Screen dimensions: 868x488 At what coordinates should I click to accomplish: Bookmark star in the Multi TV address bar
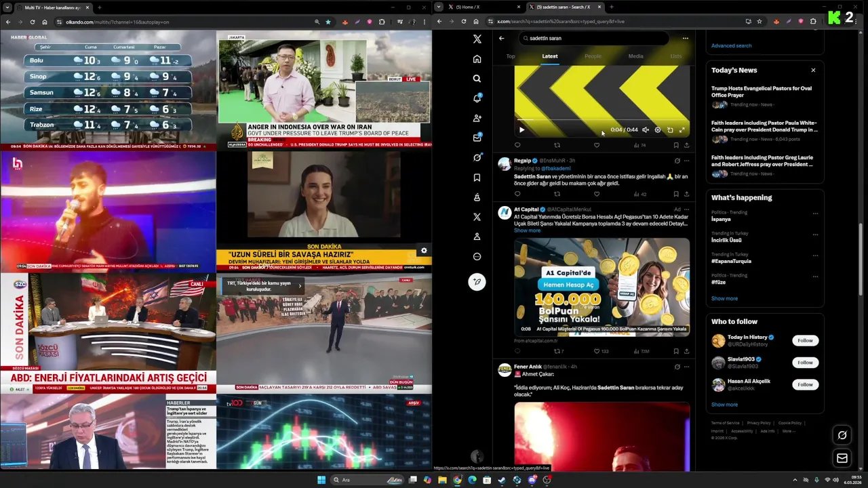coord(328,22)
